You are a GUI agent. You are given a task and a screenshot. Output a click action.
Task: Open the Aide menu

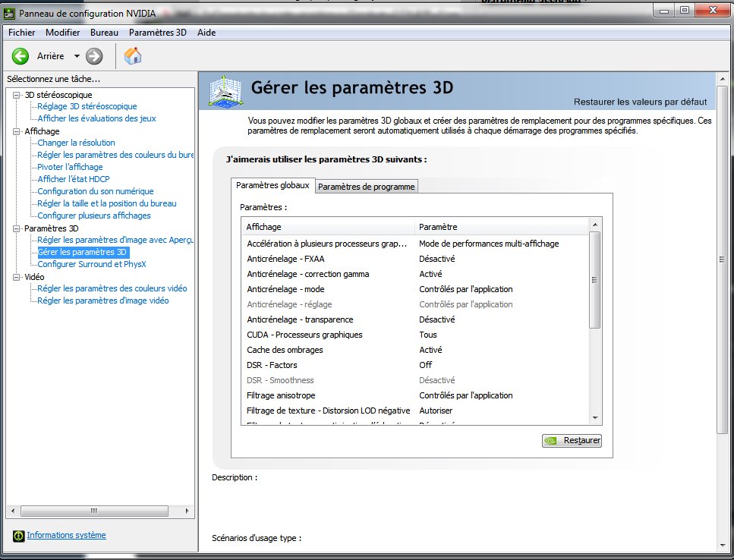click(x=206, y=33)
